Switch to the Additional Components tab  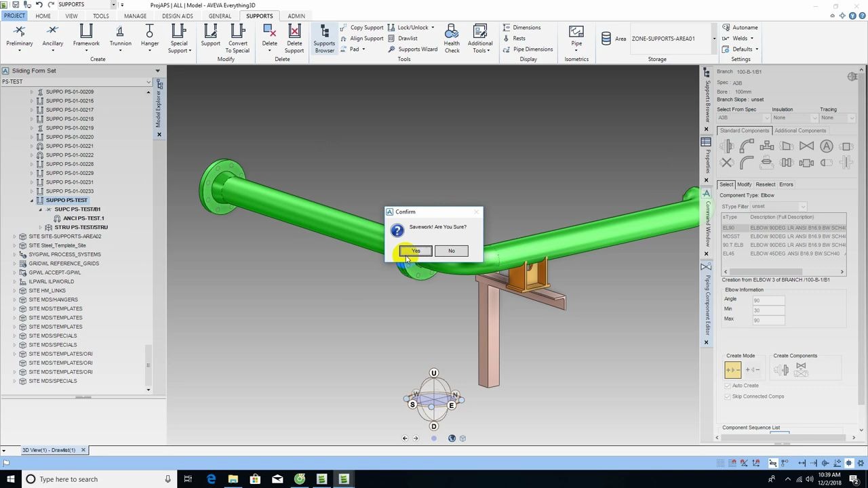(800, 131)
